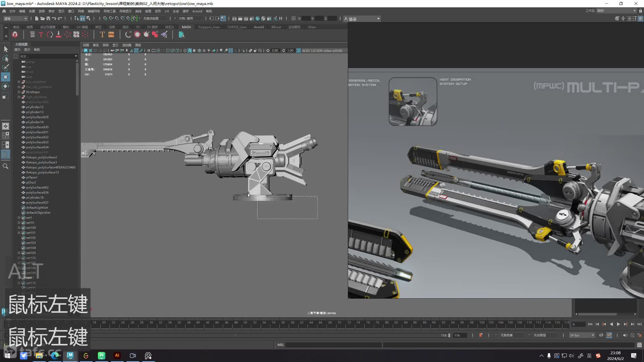Activate the Lasso select tool
Screen dimensions: 644x362
pos(6,59)
